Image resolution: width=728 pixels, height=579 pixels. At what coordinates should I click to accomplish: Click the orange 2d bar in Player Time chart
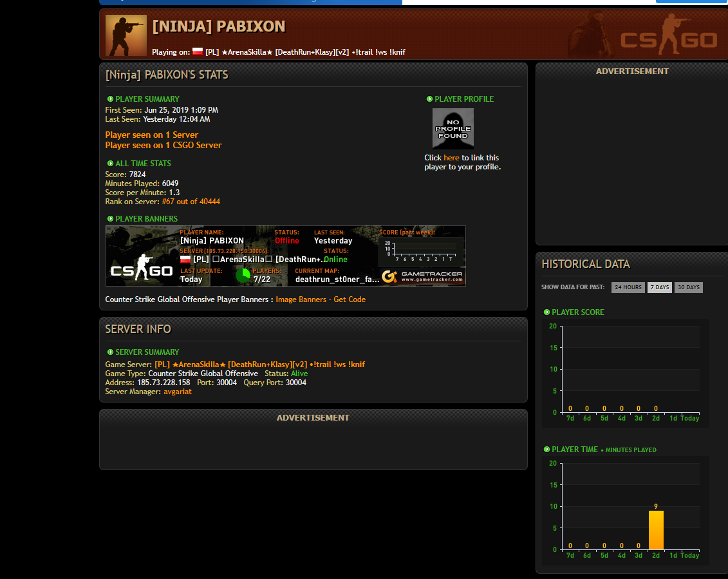[656, 530]
